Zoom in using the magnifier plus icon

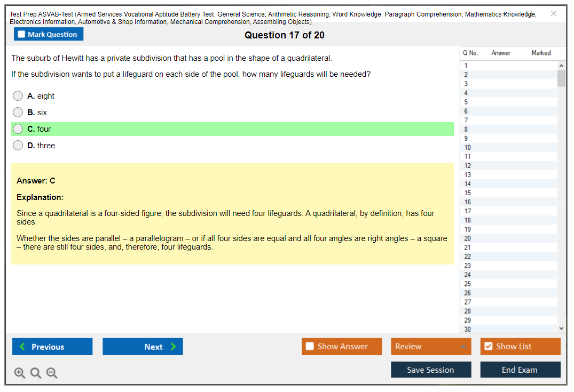tap(20, 373)
